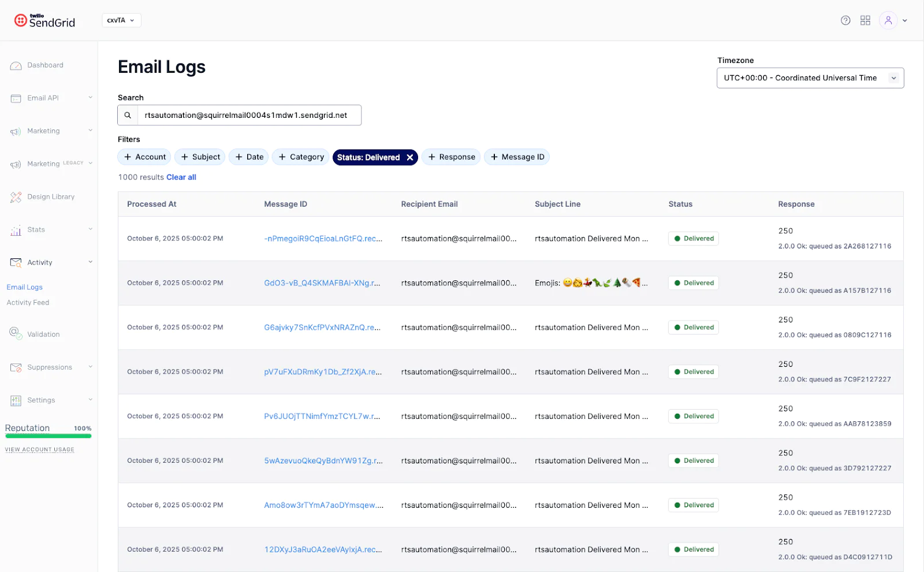Open the app launcher grid icon
Image resolution: width=924 pixels, height=572 pixels.
tap(865, 20)
